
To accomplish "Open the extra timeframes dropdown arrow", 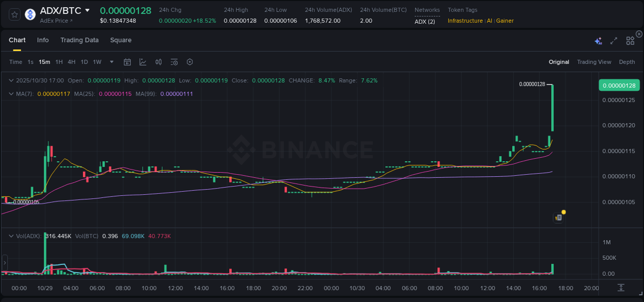I will (x=111, y=62).
